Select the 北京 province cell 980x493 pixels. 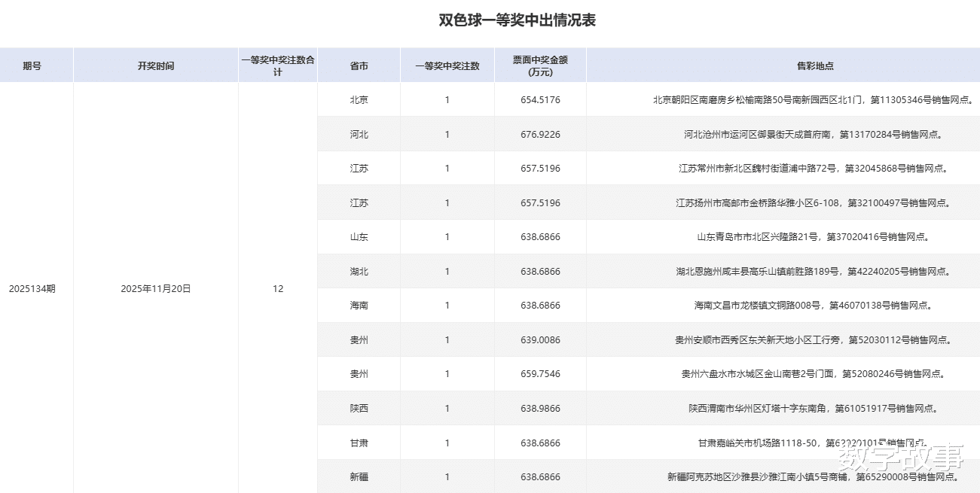click(x=359, y=99)
